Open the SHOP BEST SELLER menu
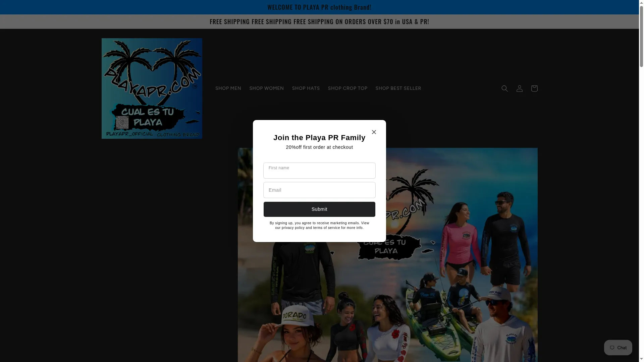 click(398, 88)
